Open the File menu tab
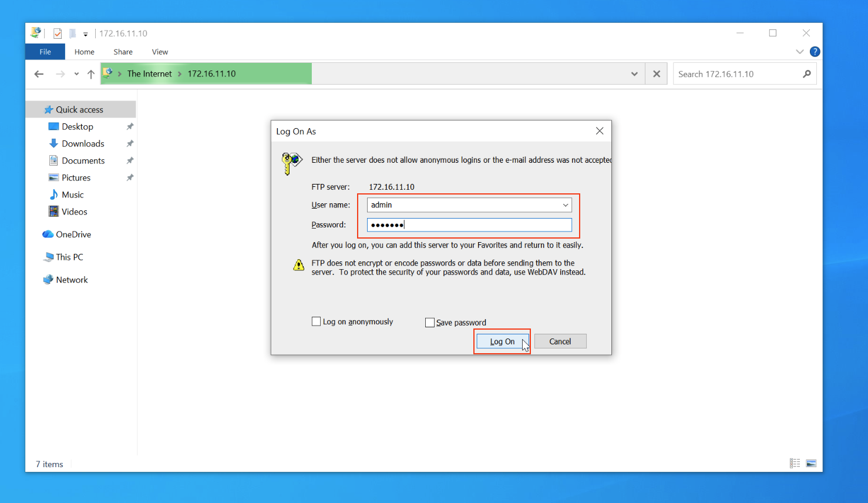Image resolution: width=868 pixels, height=503 pixels. pyautogui.click(x=45, y=52)
